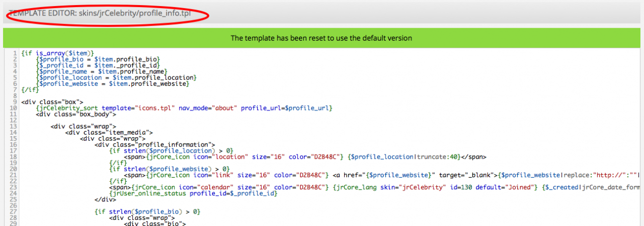Viewport: 644px width, 226px height.
Task: Click line number 1 in the gutter
Action: [x=16, y=53]
